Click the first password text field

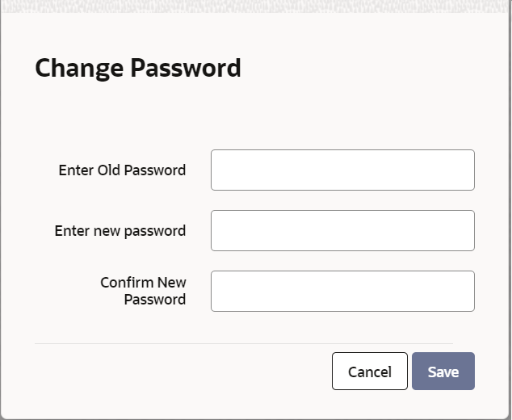342,170
